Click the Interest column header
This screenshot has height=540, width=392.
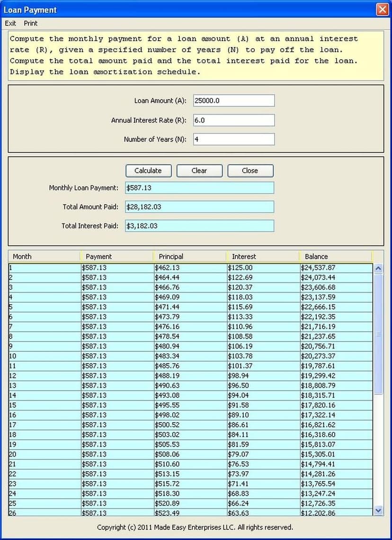tap(263, 257)
